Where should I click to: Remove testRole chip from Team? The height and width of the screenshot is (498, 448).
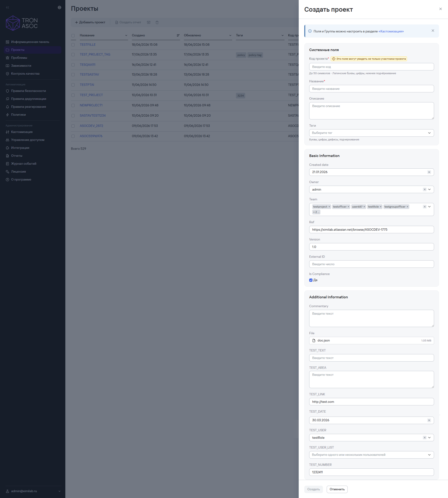(x=381, y=207)
